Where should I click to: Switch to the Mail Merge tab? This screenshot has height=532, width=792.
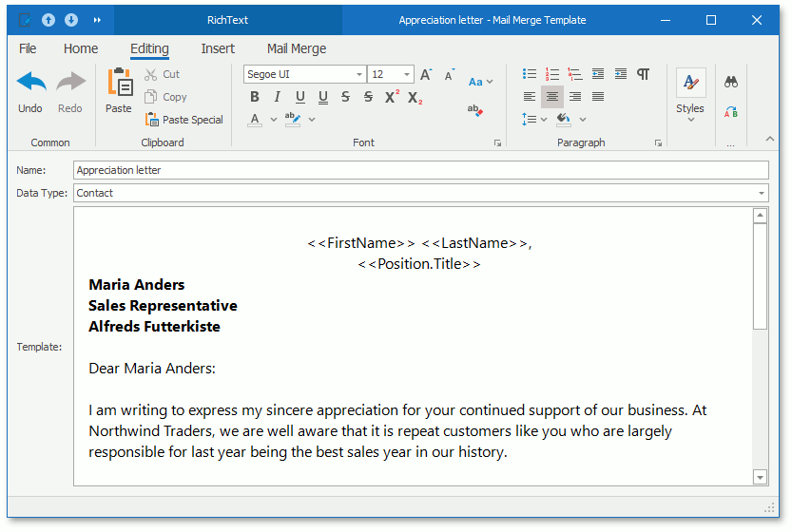297,48
